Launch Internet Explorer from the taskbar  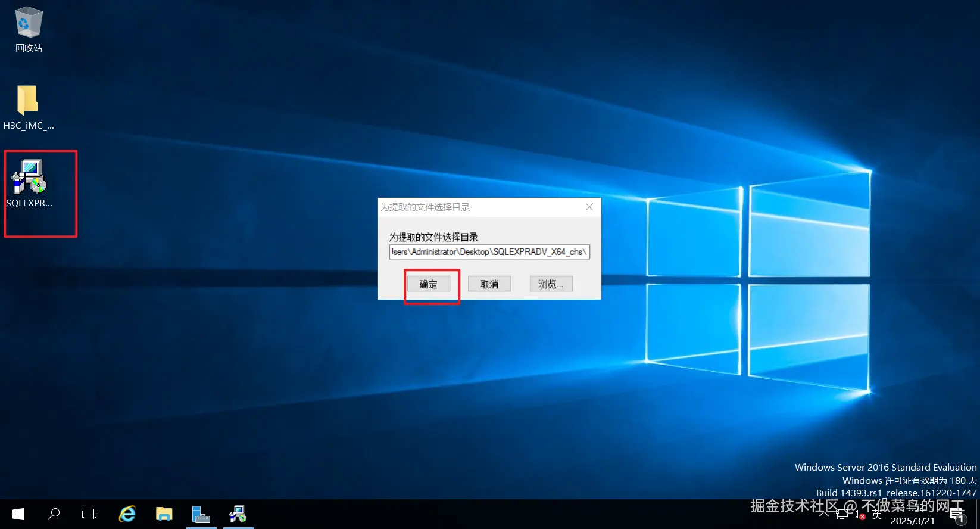[127, 514]
